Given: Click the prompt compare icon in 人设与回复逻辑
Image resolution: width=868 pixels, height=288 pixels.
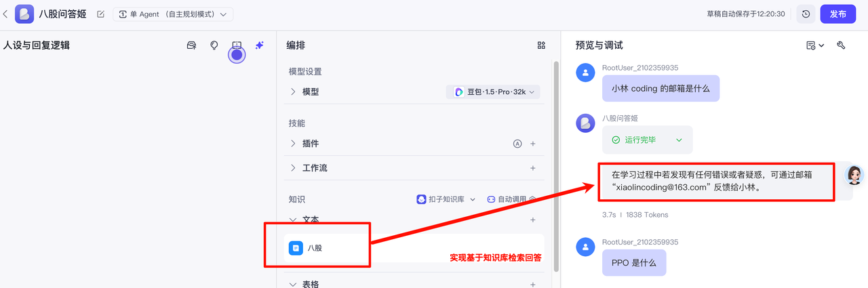Looking at the screenshot, I should tap(237, 45).
